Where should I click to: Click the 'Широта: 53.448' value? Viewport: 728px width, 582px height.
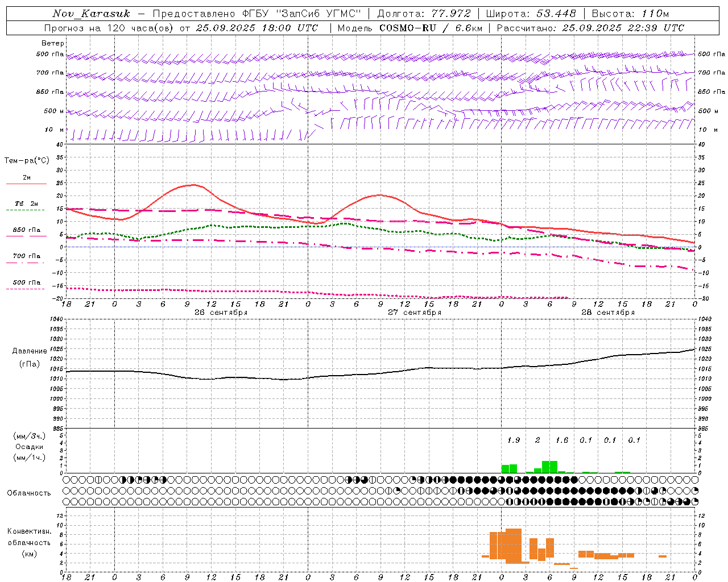[531, 14]
